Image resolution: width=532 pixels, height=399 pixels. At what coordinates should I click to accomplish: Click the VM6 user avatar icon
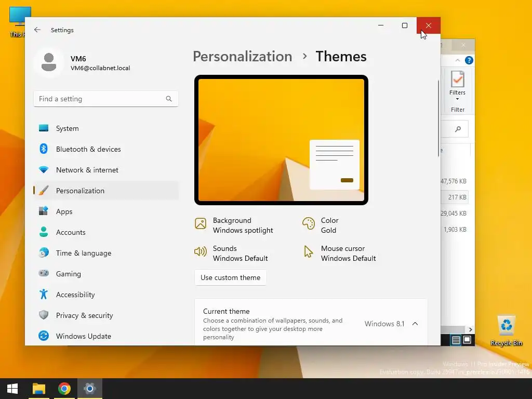[x=49, y=62]
